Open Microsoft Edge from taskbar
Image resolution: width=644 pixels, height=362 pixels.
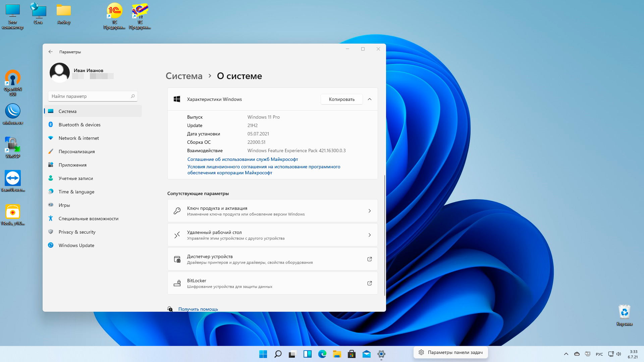coord(322,354)
